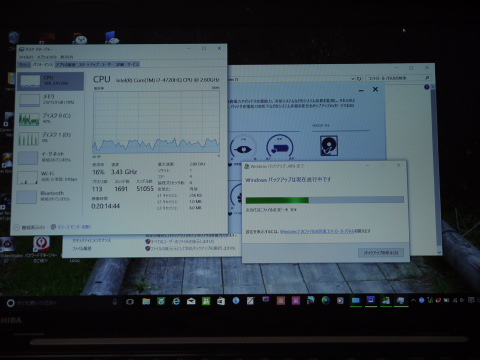Select ディスク 0 (C:) performance item
The height and width of the screenshot is (360, 480).
50,119
